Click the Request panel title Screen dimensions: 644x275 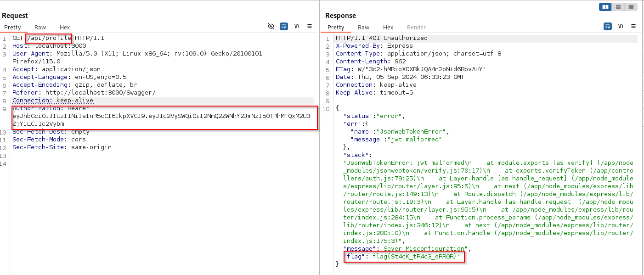coord(15,16)
